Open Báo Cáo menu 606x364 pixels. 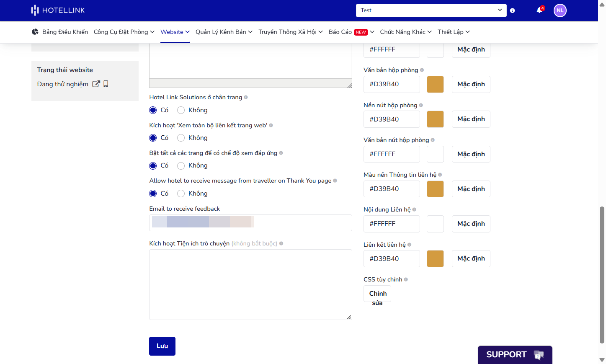(x=351, y=32)
